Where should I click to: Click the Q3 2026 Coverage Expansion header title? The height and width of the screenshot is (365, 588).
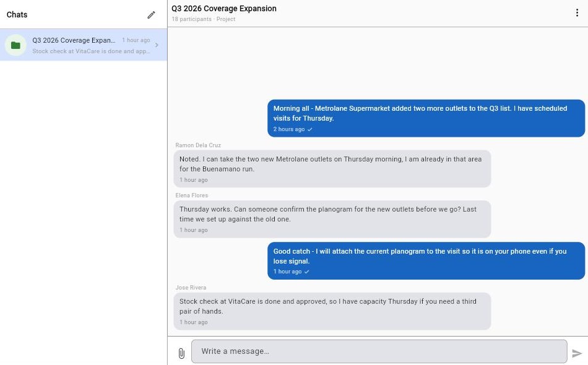pos(224,9)
